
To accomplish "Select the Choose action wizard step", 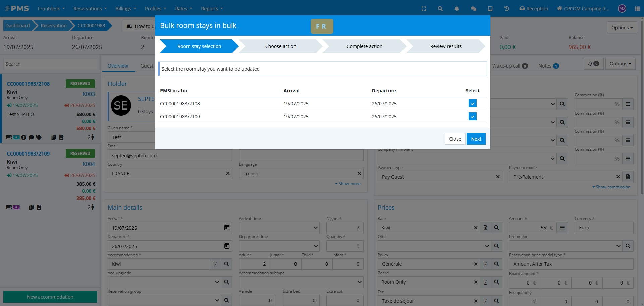I will (280, 46).
